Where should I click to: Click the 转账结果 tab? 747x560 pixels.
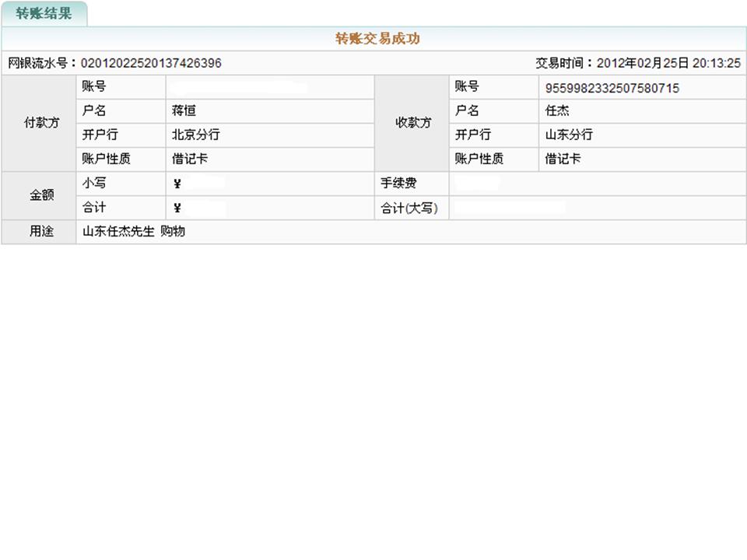click(x=44, y=14)
